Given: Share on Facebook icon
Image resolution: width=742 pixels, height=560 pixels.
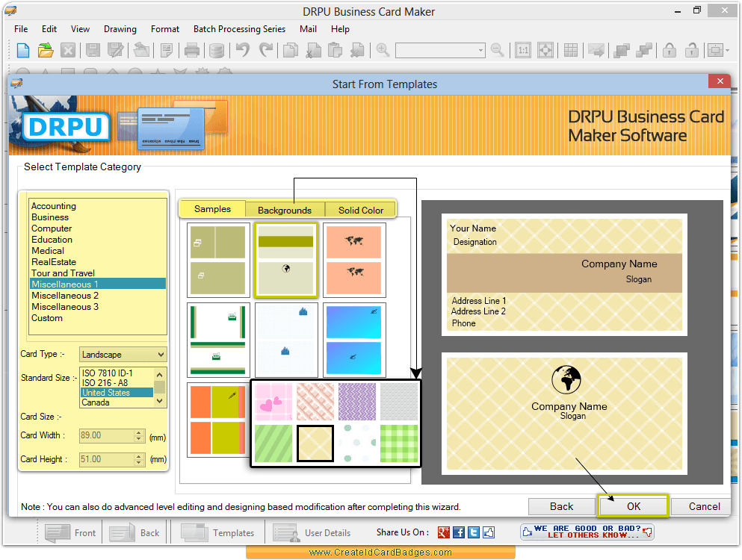Looking at the screenshot, I should coord(459,532).
